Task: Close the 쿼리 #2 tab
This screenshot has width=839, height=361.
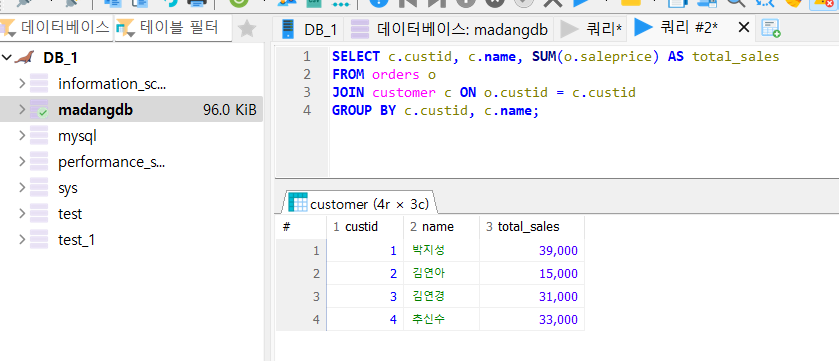Action: (x=743, y=27)
